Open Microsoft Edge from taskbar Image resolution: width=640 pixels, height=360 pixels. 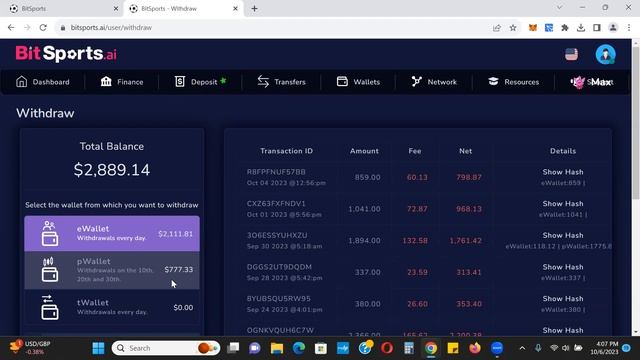click(x=299, y=348)
